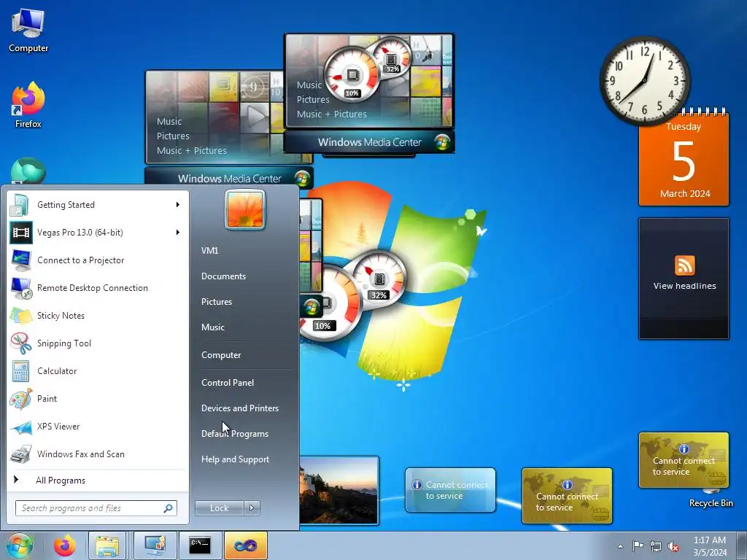Click View headlines in feed gadget
Image resolution: width=747 pixels, height=560 pixels.
(x=684, y=286)
